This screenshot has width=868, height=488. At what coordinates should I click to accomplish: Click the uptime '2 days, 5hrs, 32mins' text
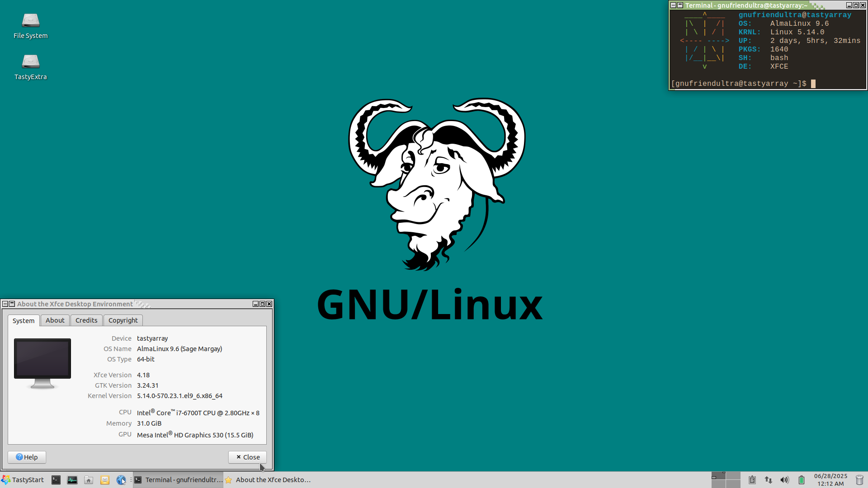point(815,41)
